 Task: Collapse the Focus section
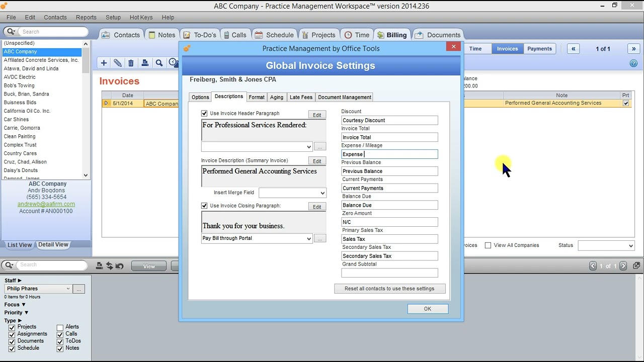point(23,305)
